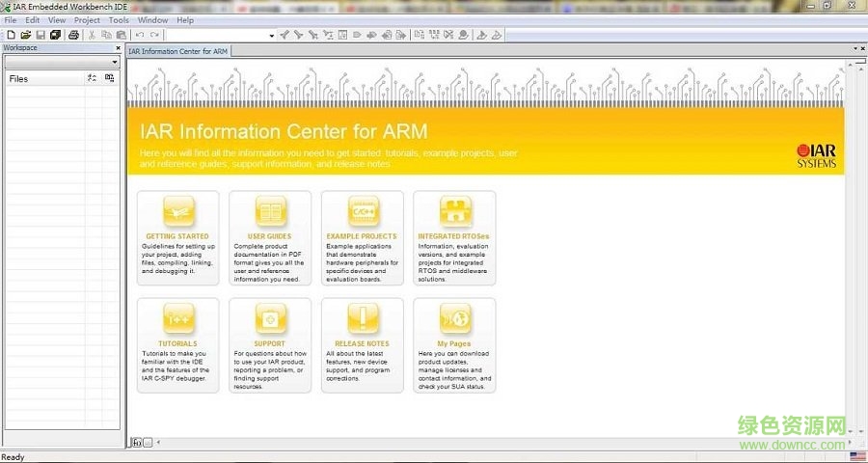Open the File menu
This screenshot has height=463, width=868.
click(11, 20)
